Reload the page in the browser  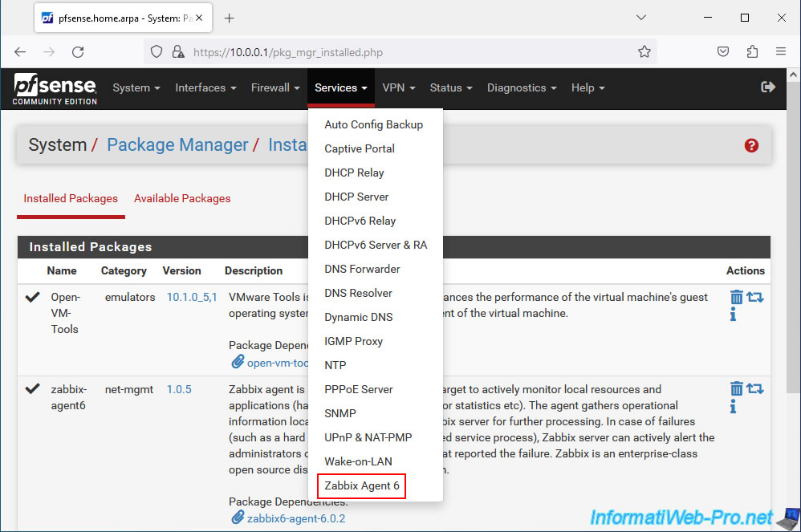click(x=78, y=51)
